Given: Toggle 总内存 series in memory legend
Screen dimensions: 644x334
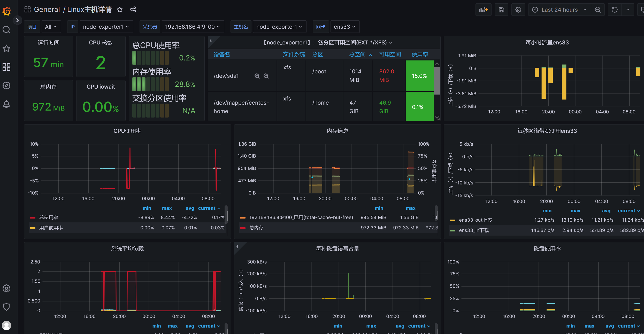Looking at the screenshot, I should (256, 228).
